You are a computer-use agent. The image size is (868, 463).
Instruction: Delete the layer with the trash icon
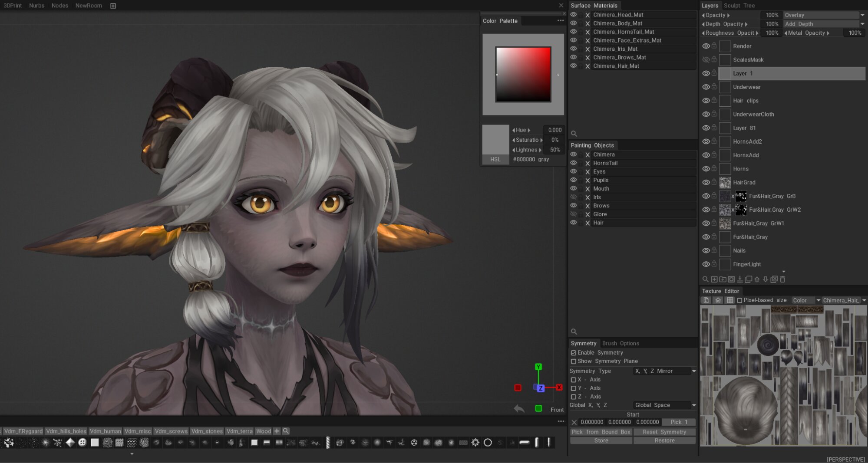click(x=782, y=279)
